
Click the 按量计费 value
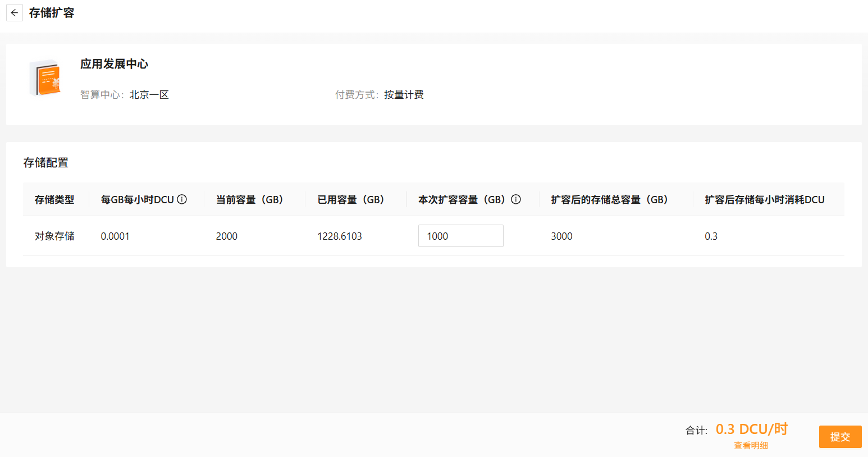coord(404,95)
